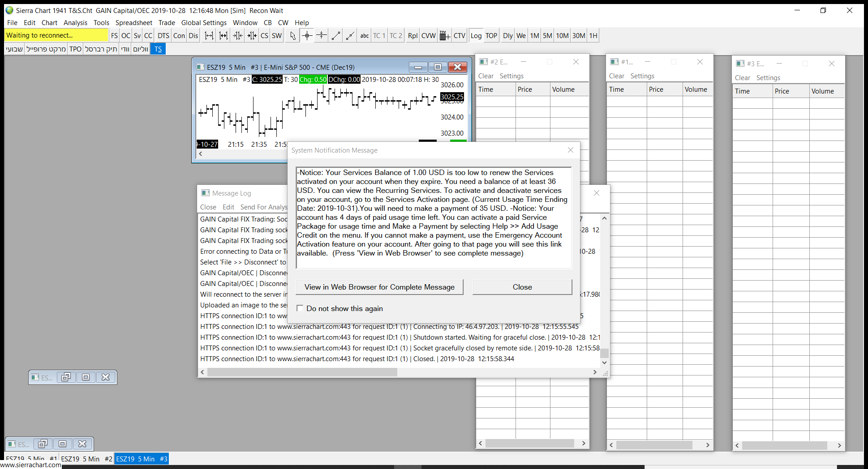This screenshot has height=469, width=868.
Task: Open Settings in the #2 T&S window
Action: point(511,76)
